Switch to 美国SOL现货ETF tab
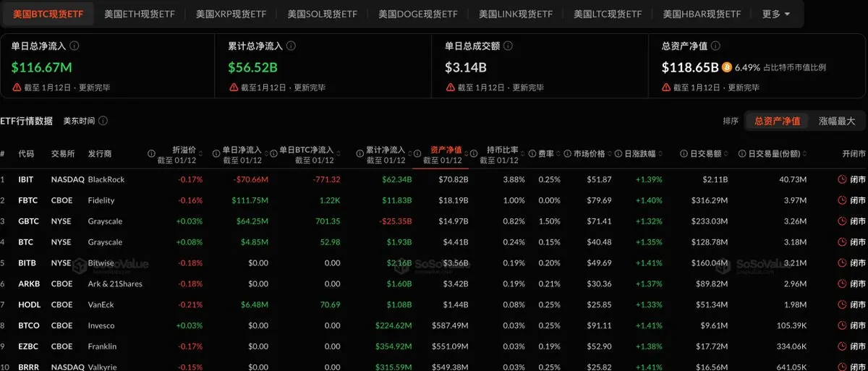The height and width of the screenshot is (371, 868). pos(323,14)
